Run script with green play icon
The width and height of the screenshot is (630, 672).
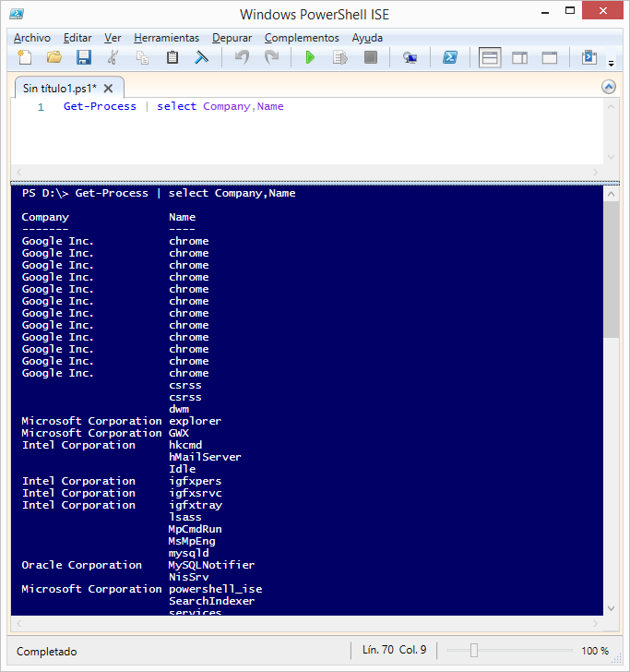[x=310, y=57]
